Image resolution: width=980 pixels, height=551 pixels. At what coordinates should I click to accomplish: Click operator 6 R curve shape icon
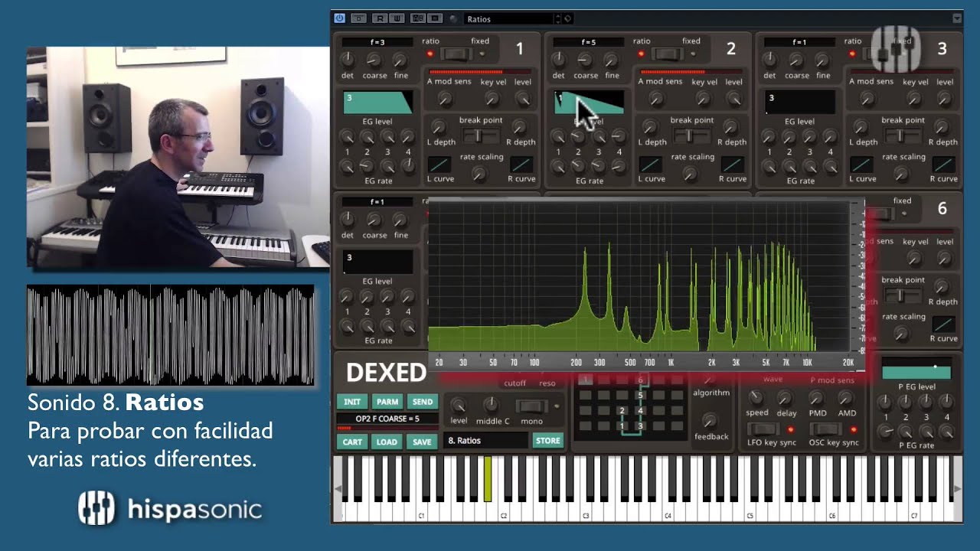pos(943,324)
